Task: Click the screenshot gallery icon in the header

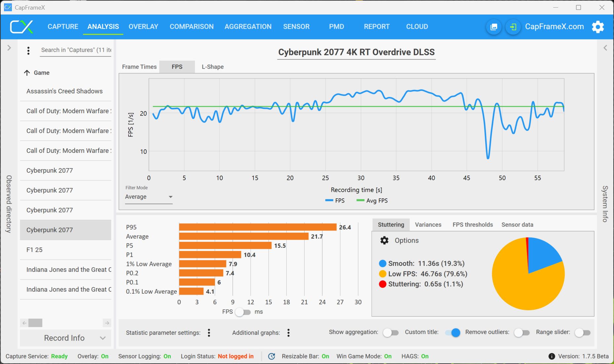Action: coord(494,27)
